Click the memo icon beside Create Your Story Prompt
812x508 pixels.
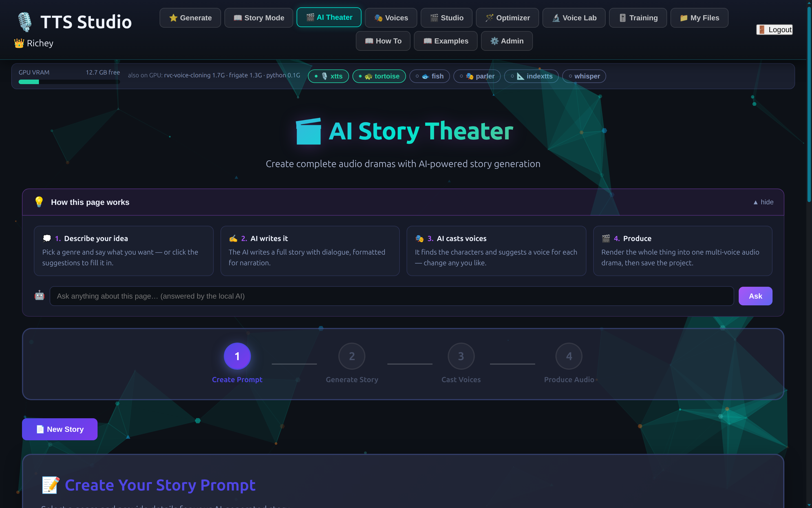(x=51, y=485)
